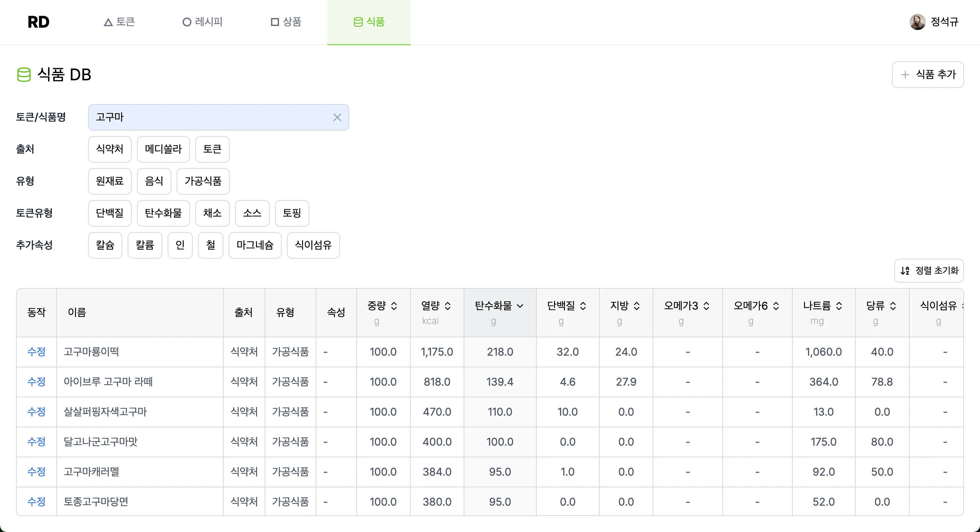
Task: Change 탄수화물 column sort chevron
Action: [520, 306]
